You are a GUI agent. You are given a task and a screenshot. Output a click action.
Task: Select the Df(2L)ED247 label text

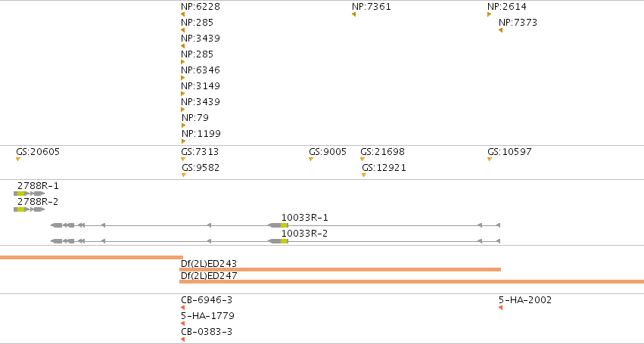pyautogui.click(x=209, y=276)
